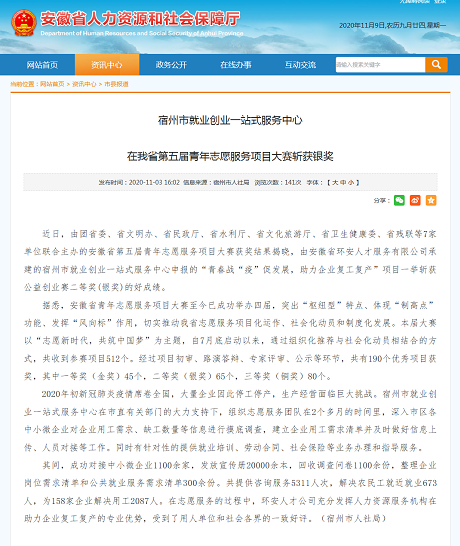Click the paragraph beginning 据悉，安徽省青年志愿服务
Image resolution: width=460 pixels, height=546 pixels.
[x=230, y=341]
